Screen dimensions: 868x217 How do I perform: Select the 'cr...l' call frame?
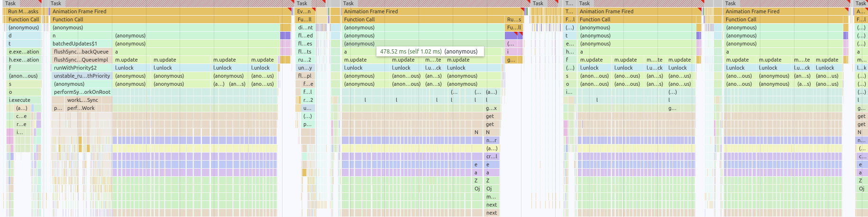pos(492,156)
